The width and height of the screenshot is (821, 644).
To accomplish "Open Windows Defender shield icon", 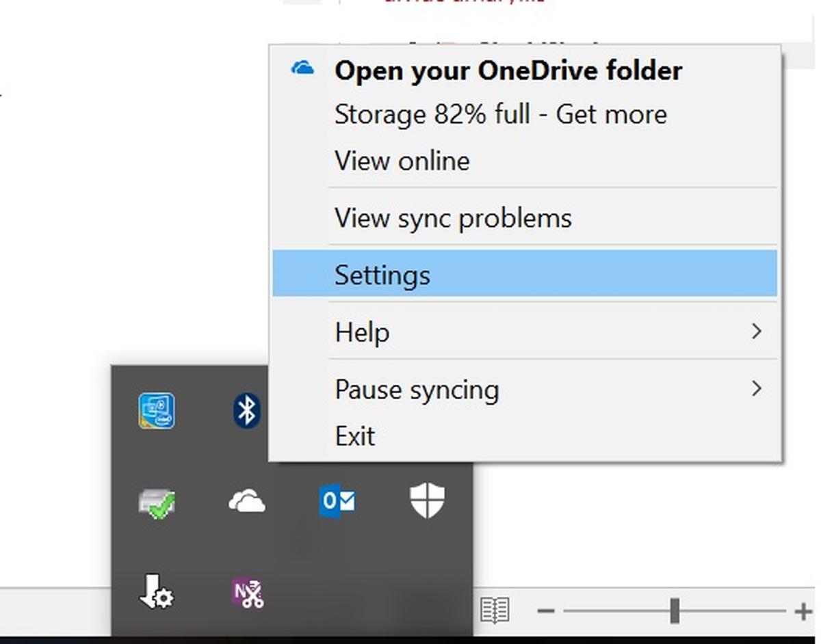I will pyautogui.click(x=427, y=502).
